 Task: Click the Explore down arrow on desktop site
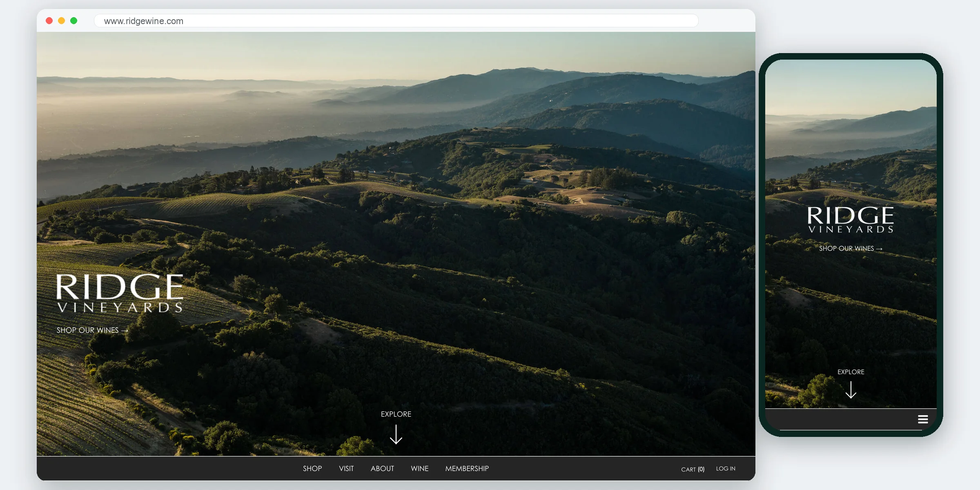coord(396,434)
